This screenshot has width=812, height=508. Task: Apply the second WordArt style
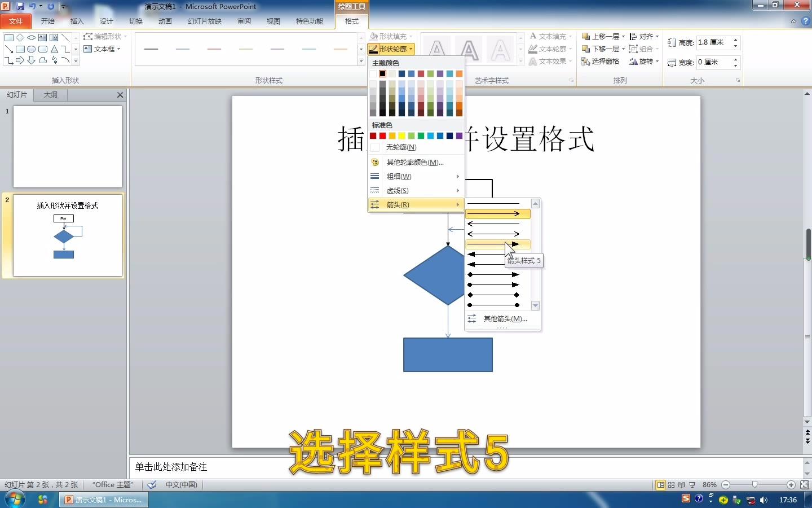469,49
